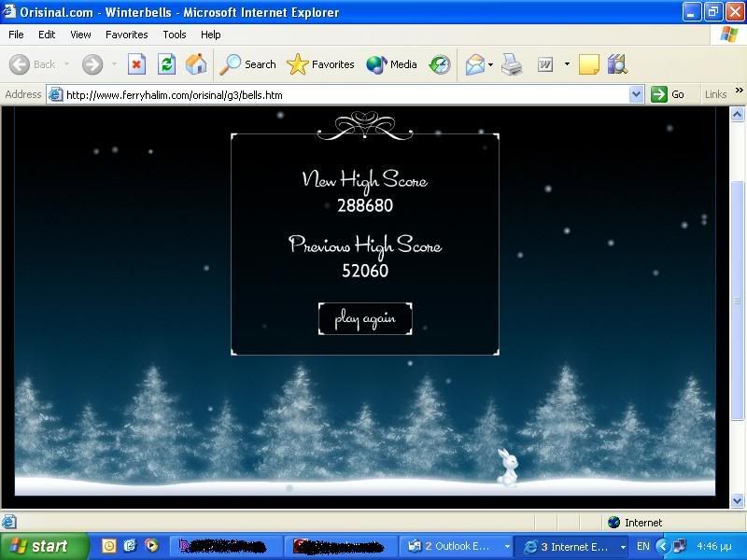Click the Internet security zone indicator

635,523
